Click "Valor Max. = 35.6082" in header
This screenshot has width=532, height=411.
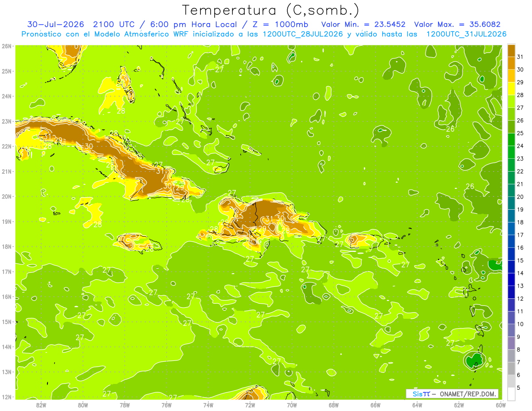click(x=457, y=24)
